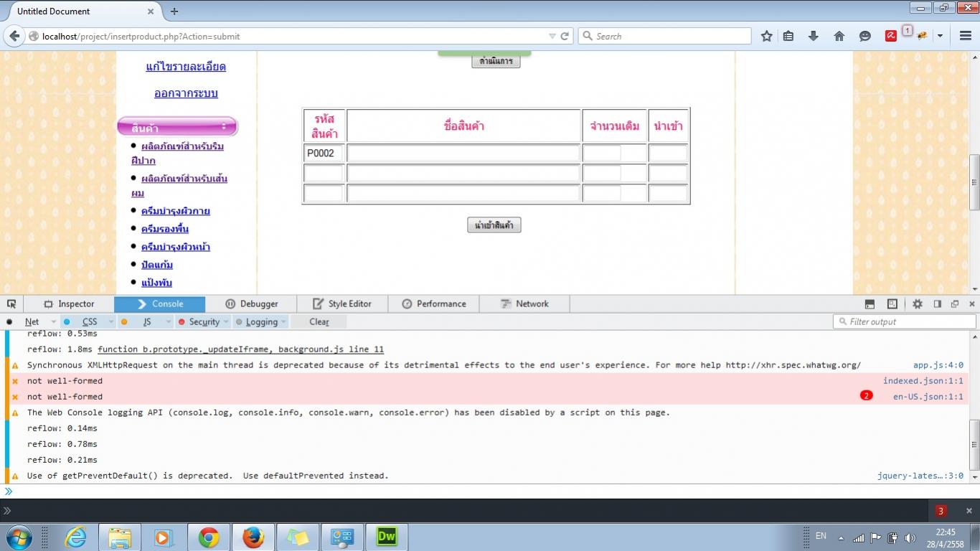The image size is (980, 551).
Task: Open the app.js:4:0 source link
Action: coord(938,365)
